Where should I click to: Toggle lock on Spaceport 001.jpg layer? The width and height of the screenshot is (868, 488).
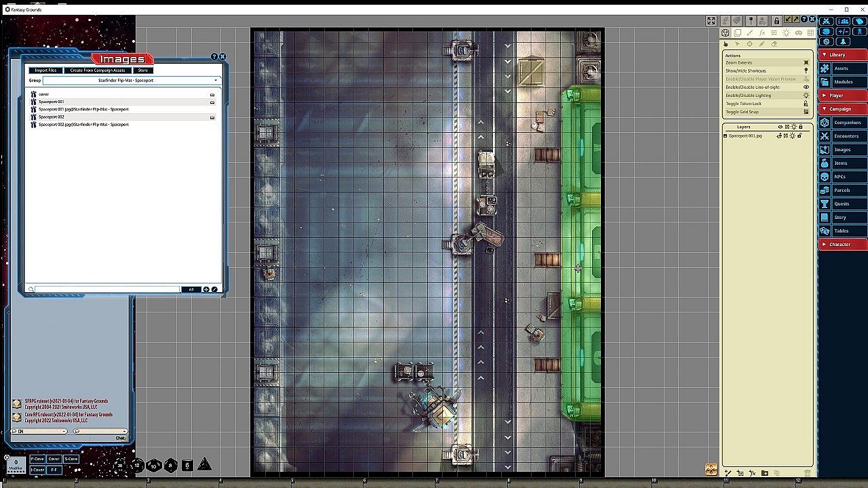click(800, 136)
